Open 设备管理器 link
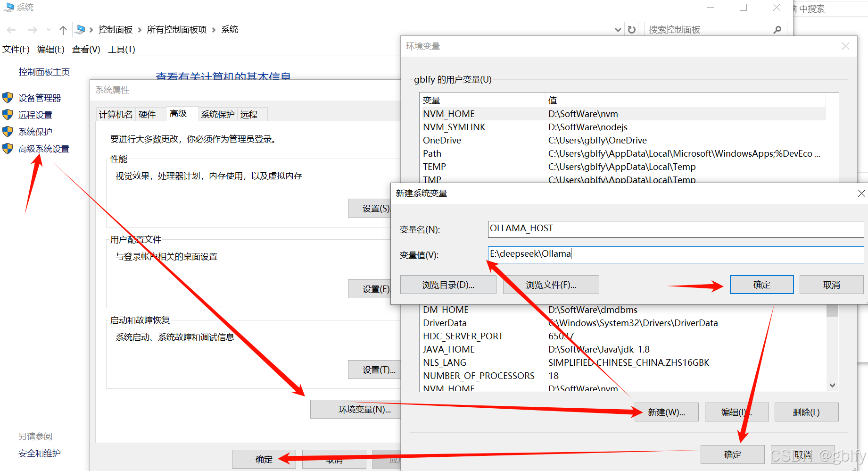 point(40,98)
